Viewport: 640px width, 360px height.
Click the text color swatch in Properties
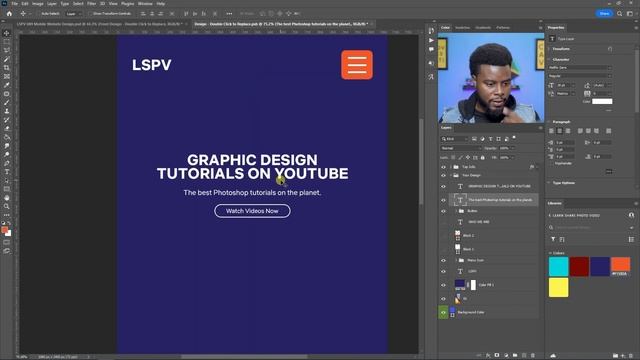602,101
